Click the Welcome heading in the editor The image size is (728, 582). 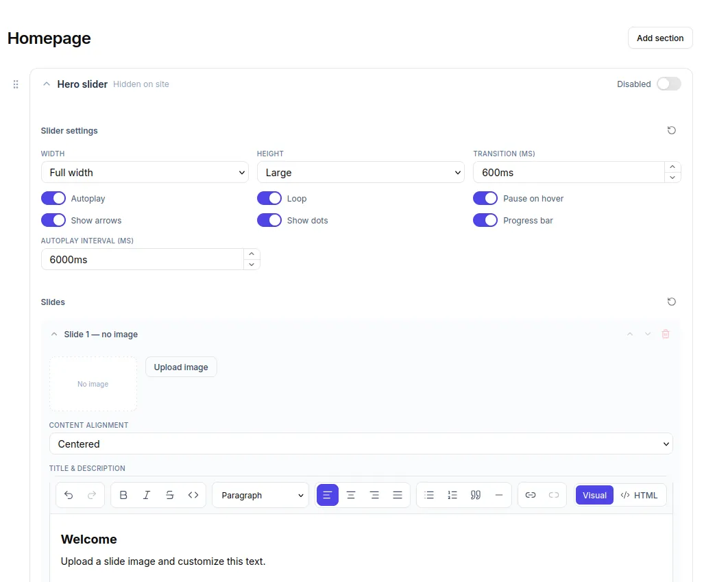point(88,539)
